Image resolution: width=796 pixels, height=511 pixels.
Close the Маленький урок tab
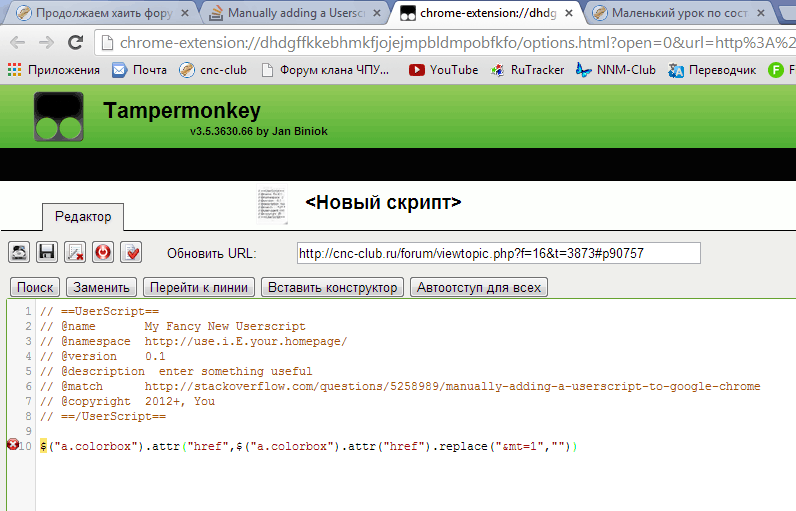761,13
